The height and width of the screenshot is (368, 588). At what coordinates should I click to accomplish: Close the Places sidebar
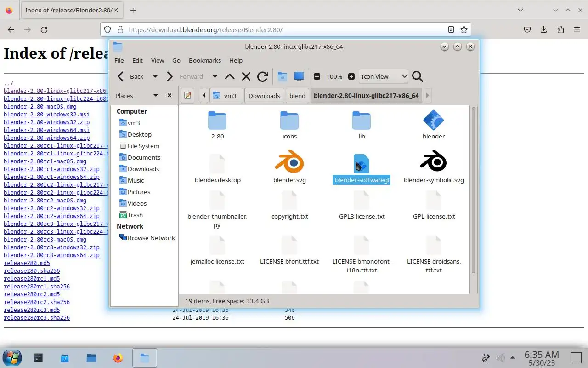click(170, 96)
